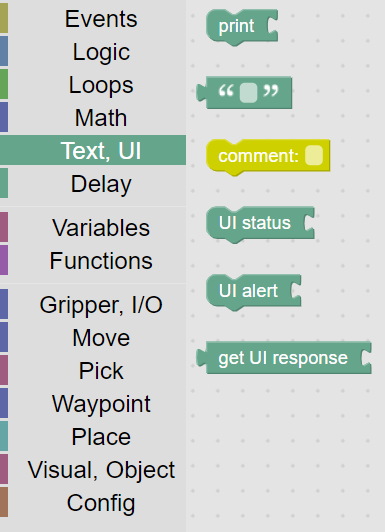Click the yellow comment block

point(268,157)
